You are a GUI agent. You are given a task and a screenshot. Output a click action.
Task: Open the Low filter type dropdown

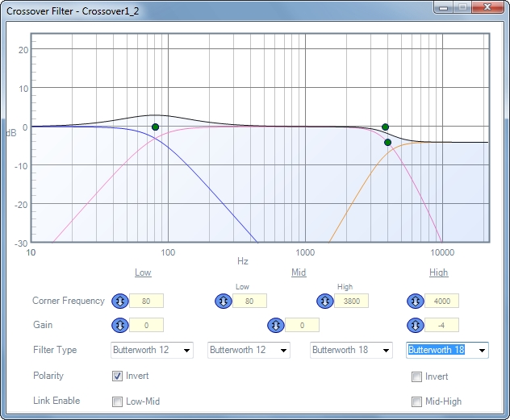[x=186, y=351]
